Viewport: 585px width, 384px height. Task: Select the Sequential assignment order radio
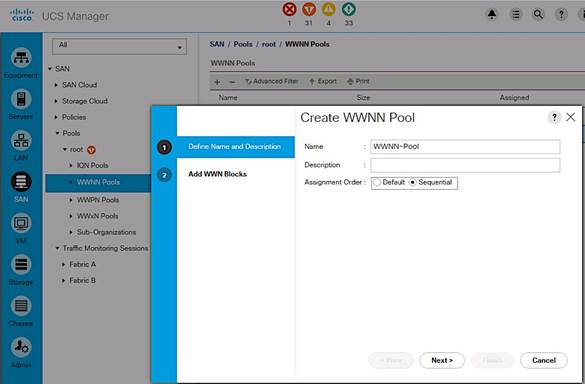[413, 182]
